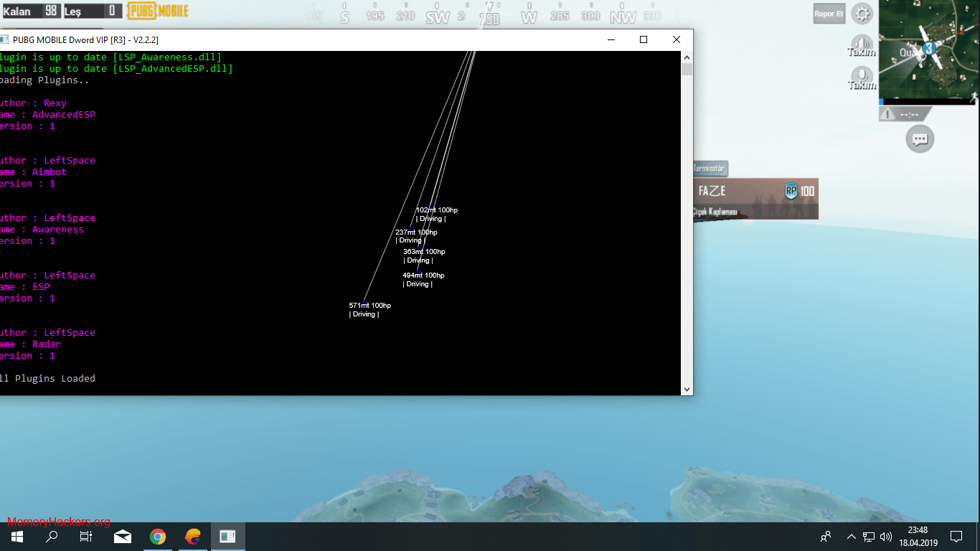
Task: Open the Windows taskbar search
Action: click(52, 537)
